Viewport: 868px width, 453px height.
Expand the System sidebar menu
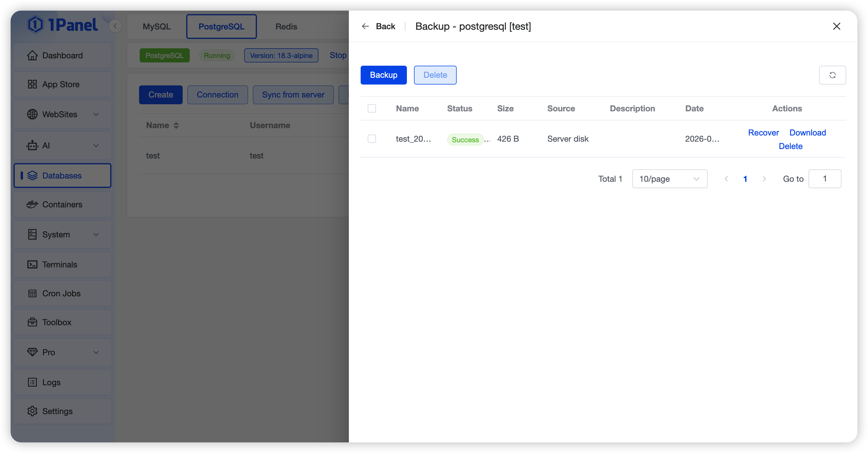(96, 235)
